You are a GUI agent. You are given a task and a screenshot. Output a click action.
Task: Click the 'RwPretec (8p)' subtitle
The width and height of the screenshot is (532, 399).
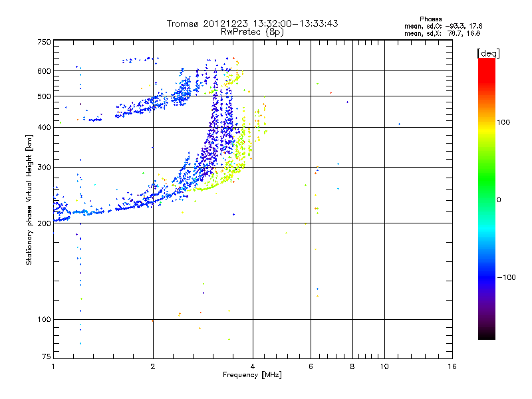(252, 32)
